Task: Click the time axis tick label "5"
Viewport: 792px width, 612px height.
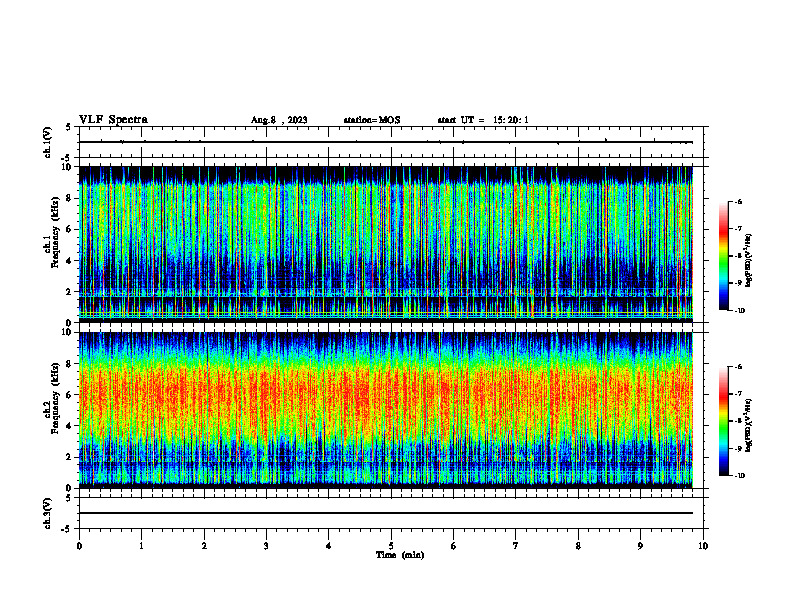Action: (391, 546)
